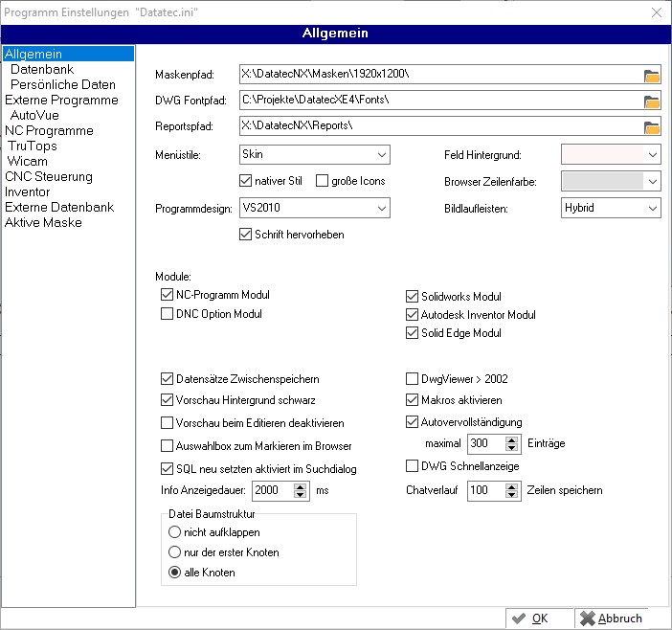Open Inventor settings page
Viewport: 672px width, 630px height.
point(27,192)
